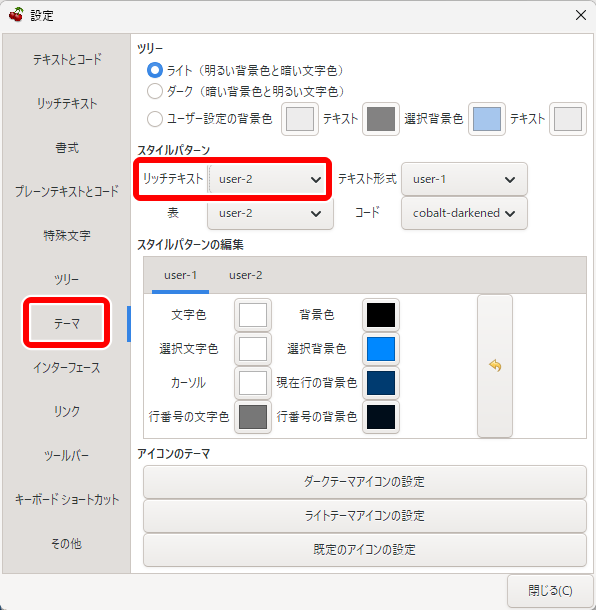This screenshot has width=596, height=610.
Task: Open the 表 user-2 dropdown
Action: tap(270, 213)
